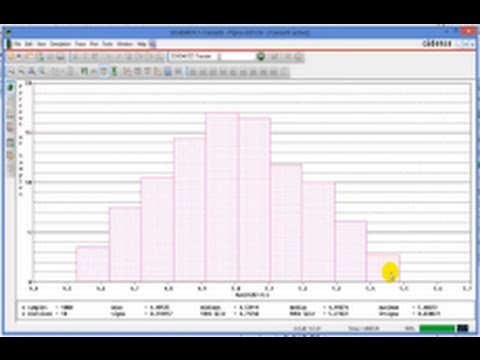Click the first icon in the file toolbar
This screenshot has width=480, height=360.
click(x=11, y=57)
